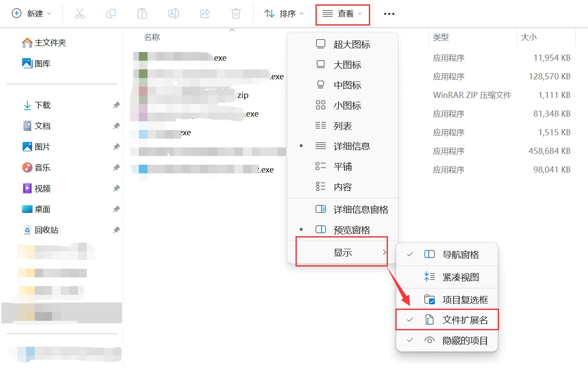
Task: Click the pin icon next to 视频
Action: [x=116, y=188]
